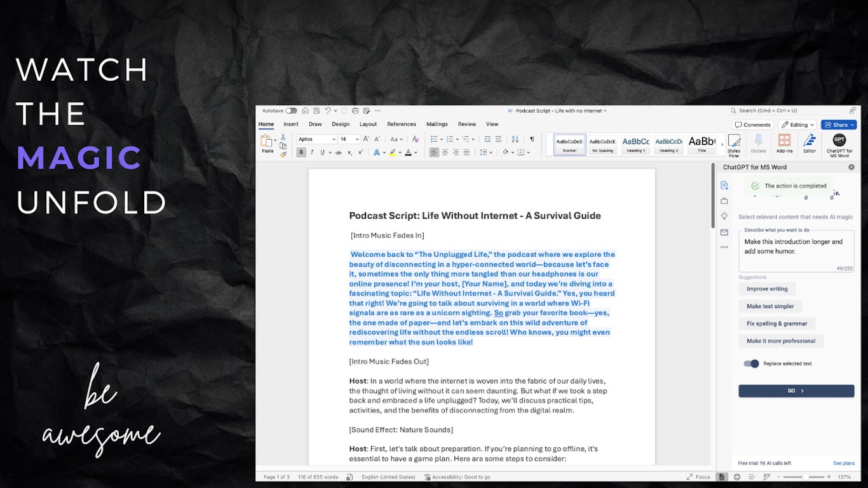Open the Layout tab

368,125
